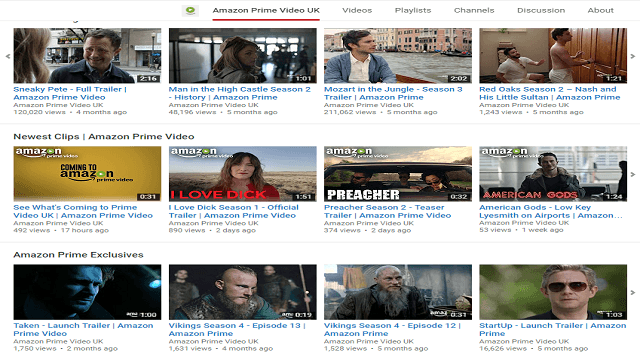Click 'Amazon Prime Exclusives' section heading

point(78,255)
